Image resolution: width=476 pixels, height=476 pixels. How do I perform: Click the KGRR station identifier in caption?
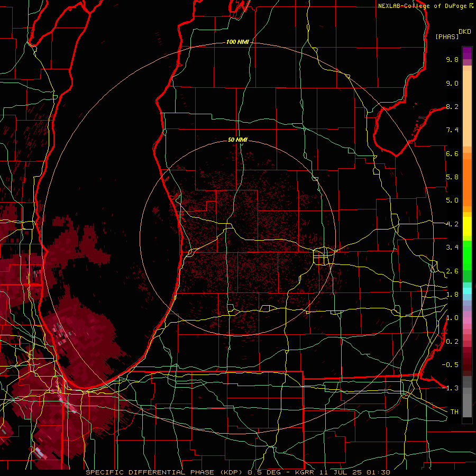click(x=305, y=472)
